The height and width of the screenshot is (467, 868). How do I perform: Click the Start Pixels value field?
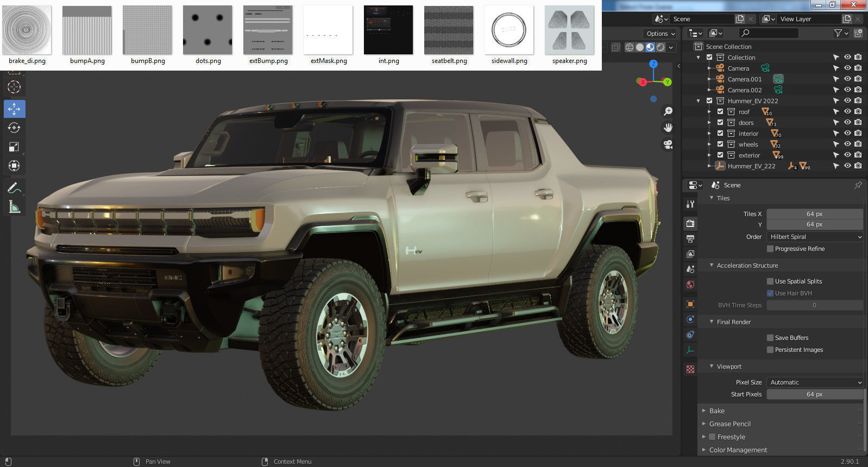[815, 394]
